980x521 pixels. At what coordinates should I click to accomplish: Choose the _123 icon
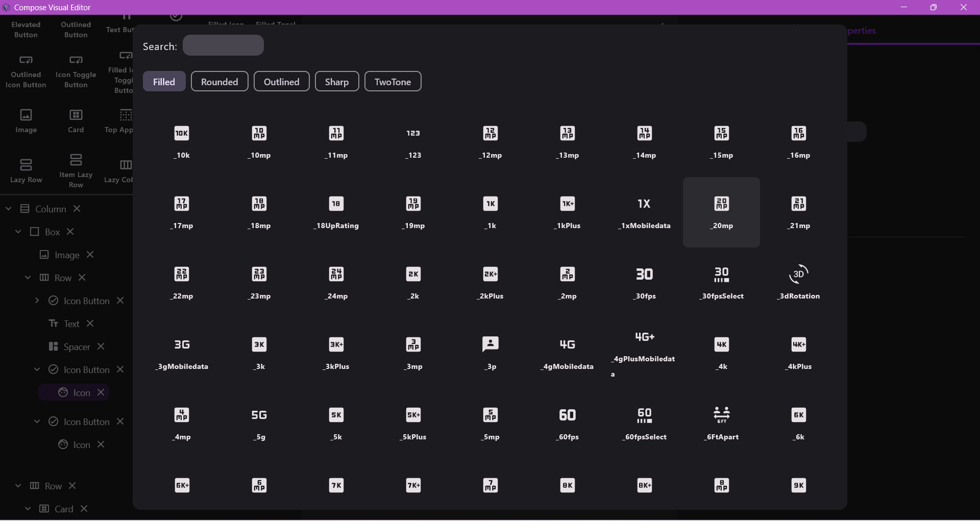pyautogui.click(x=413, y=142)
